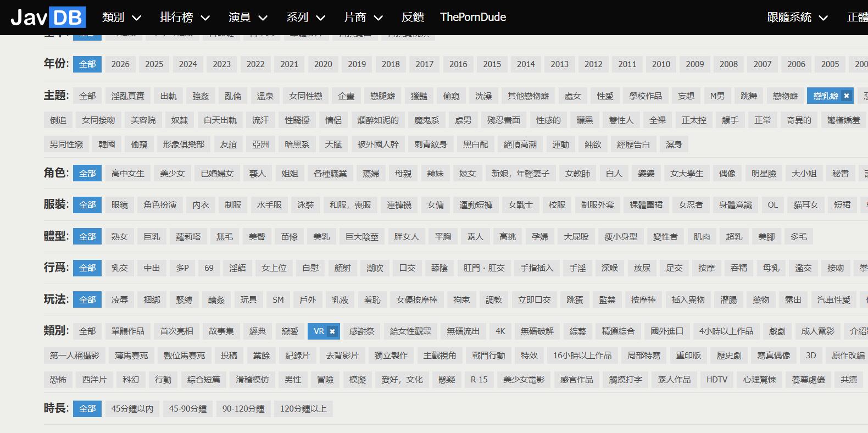This screenshot has width=868, height=433.
Task: Open the 片商 dropdown
Action: pyautogui.click(x=363, y=18)
